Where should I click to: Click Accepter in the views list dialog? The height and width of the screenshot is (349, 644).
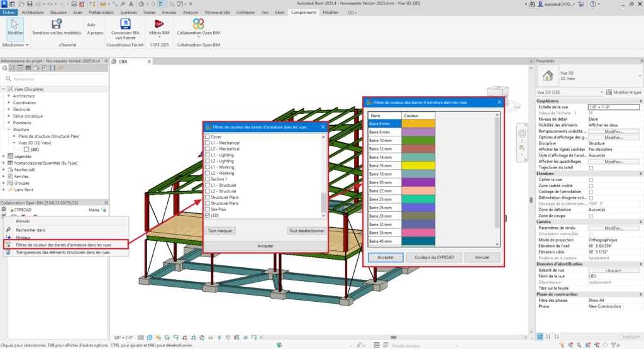coord(265,246)
